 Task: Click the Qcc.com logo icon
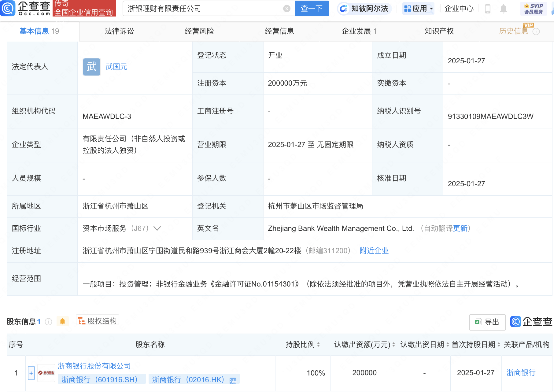coord(8,8)
